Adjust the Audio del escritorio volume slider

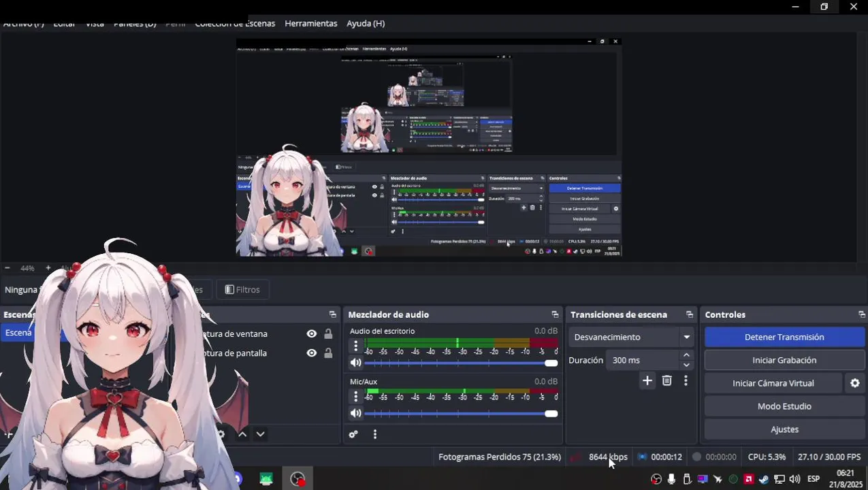click(x=462, y=363)
